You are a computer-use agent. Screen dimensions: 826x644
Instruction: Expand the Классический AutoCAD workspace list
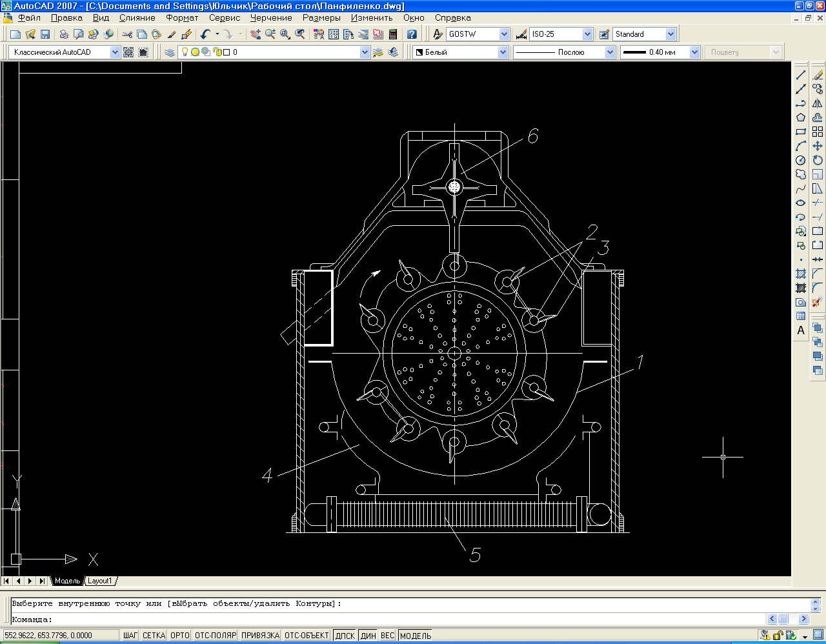click(115, 52)
